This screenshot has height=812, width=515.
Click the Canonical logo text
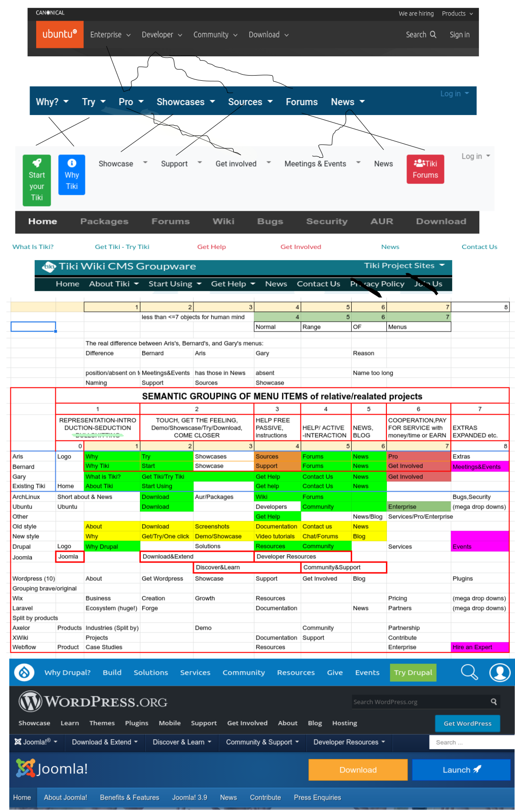click(50, 13)
